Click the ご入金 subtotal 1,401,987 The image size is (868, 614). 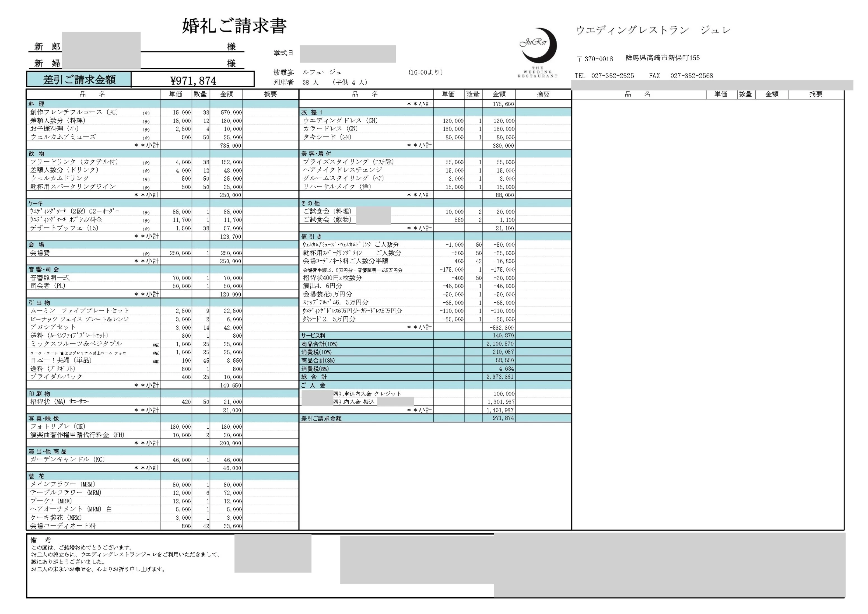500,410
